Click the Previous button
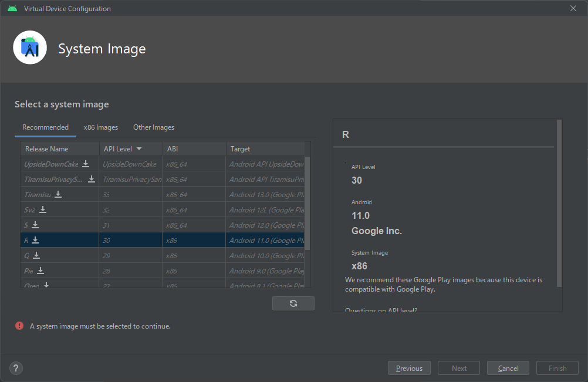Viewport: 588px width, 382px height. pyautogui.click(x=409, y=368)
